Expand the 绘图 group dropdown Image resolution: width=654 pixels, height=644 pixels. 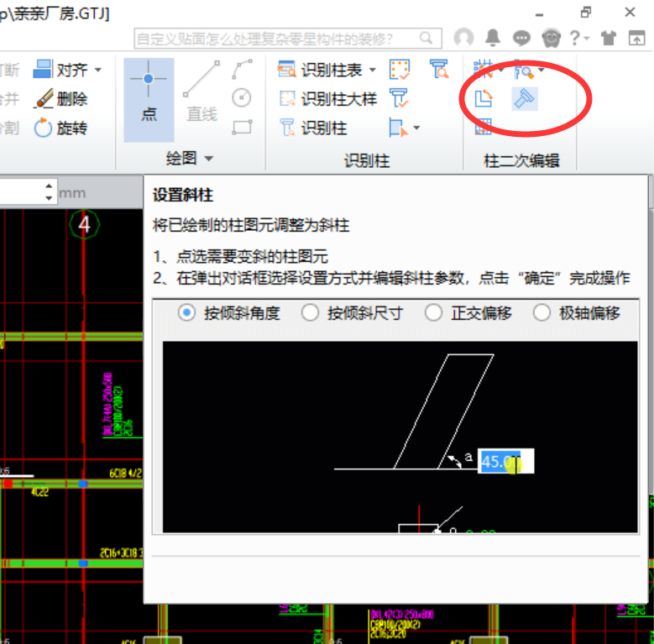[209, 159]
